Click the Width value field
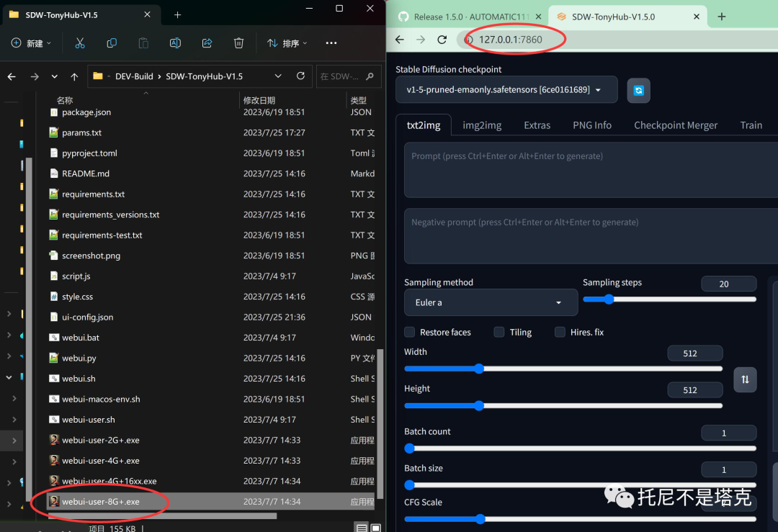The width and height of the screenshot is (778, 532). click(694, 353)
